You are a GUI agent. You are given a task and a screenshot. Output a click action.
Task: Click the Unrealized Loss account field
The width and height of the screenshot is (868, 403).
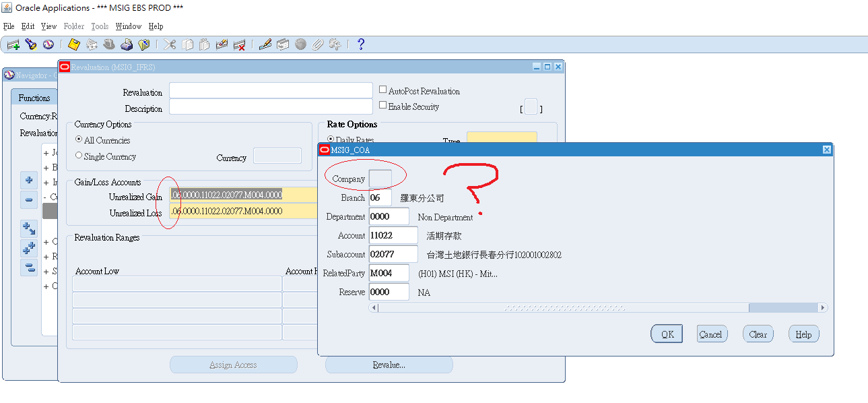pyautogui.click(x=243, y=211)
